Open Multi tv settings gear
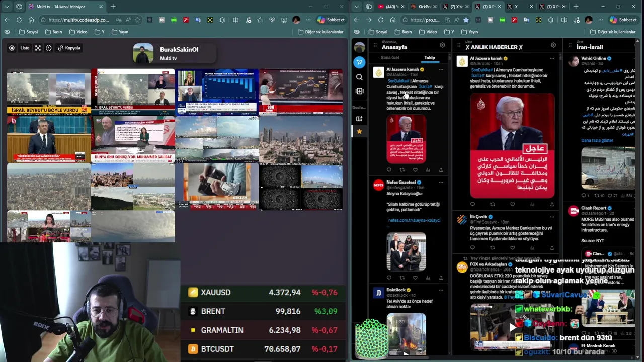Screen dimensions: 644x362 click(x=12, y=48)
